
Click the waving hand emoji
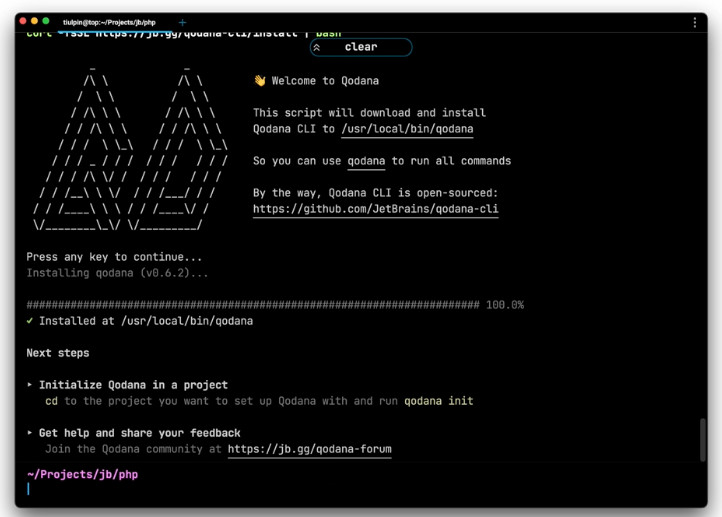pyautogui.click(x=260, y=81)
